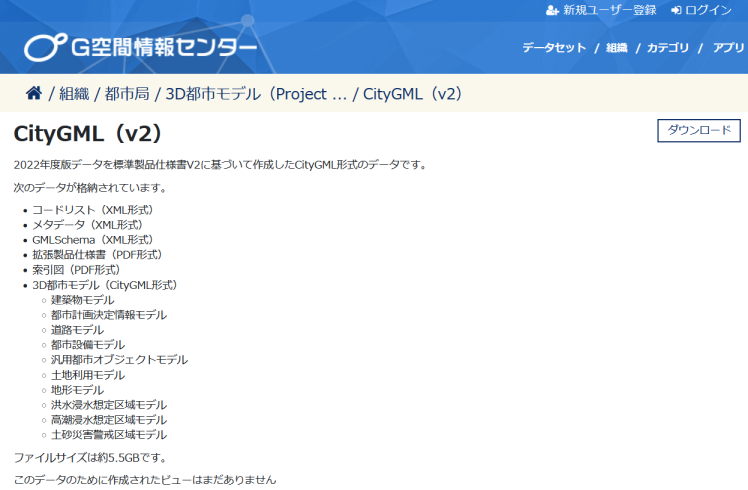
Task: Open 3D都市モデル（Project … breadcrumb link
Action: pos(256,94)
